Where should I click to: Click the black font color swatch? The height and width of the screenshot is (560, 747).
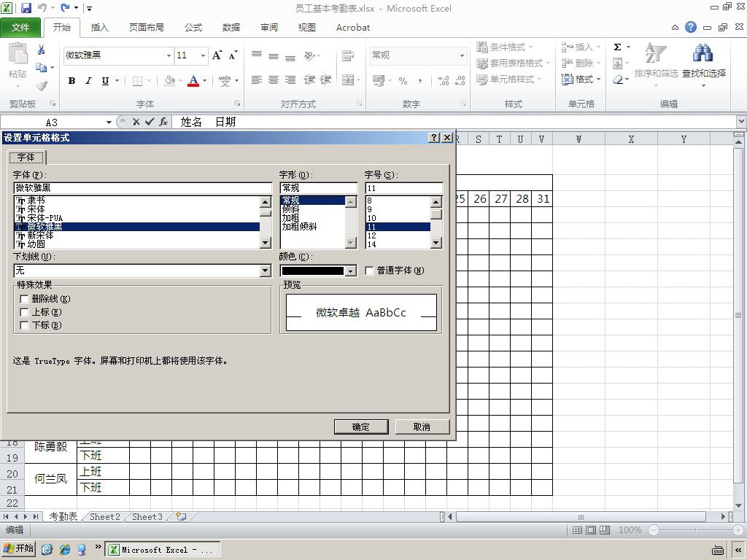point(312,271)
